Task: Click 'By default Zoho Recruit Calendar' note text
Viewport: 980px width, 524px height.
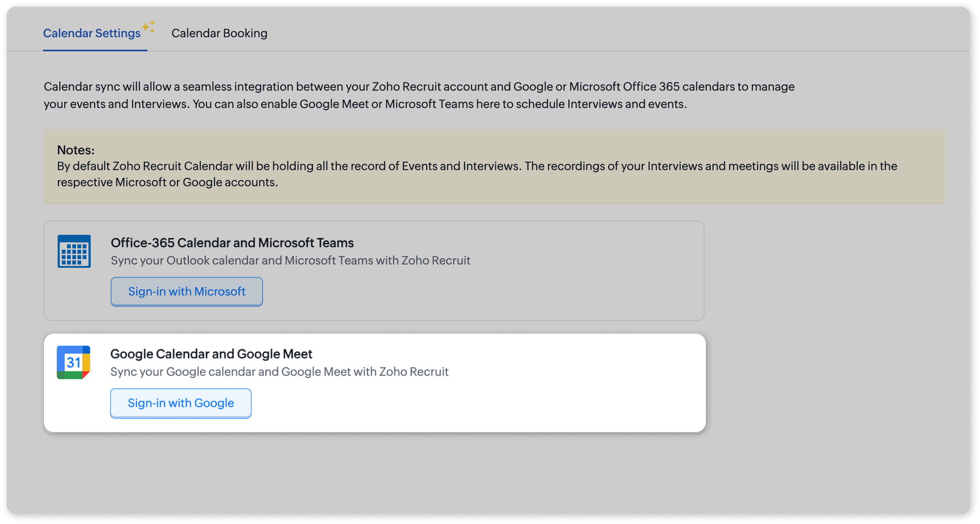Action: (x=477, y=174)
